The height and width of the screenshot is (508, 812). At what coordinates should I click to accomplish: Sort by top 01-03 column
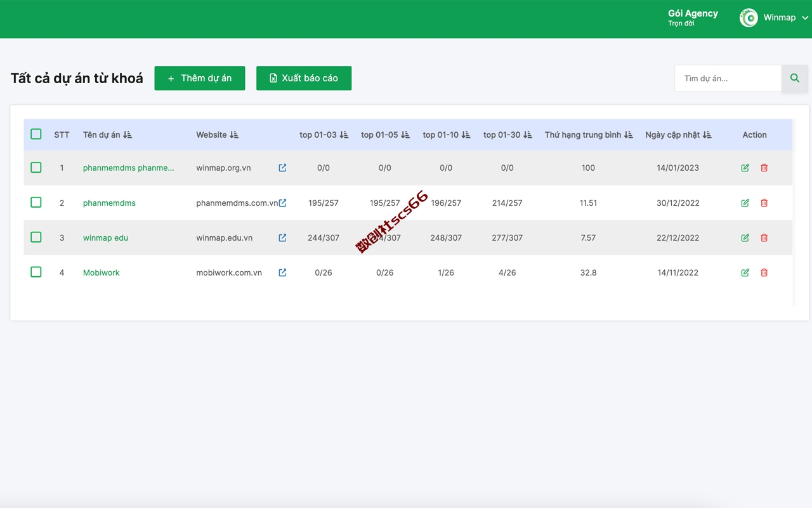344,135
